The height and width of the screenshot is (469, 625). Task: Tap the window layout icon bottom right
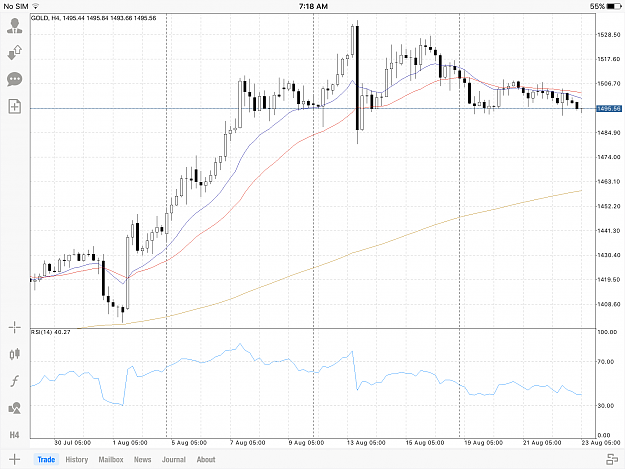(612, 459)
